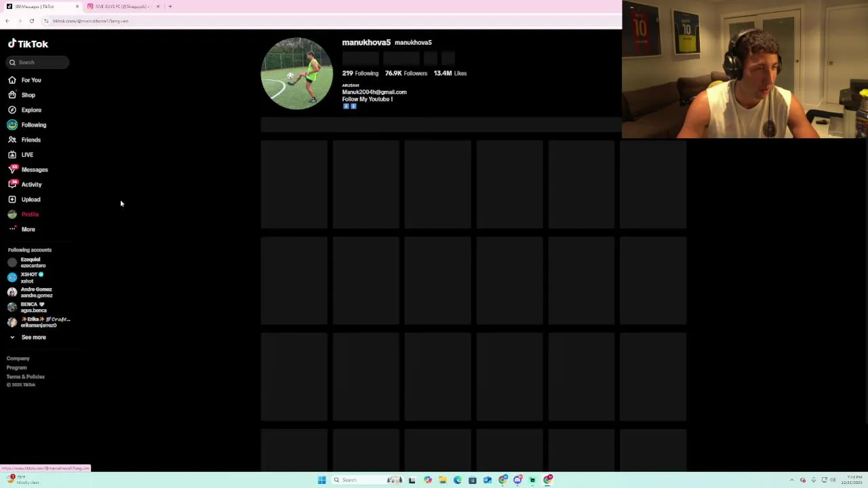Image resolution: width=868 pixels, height=488 pixels.
Task: Open the Friends page
Action: [x=25, y=140]
